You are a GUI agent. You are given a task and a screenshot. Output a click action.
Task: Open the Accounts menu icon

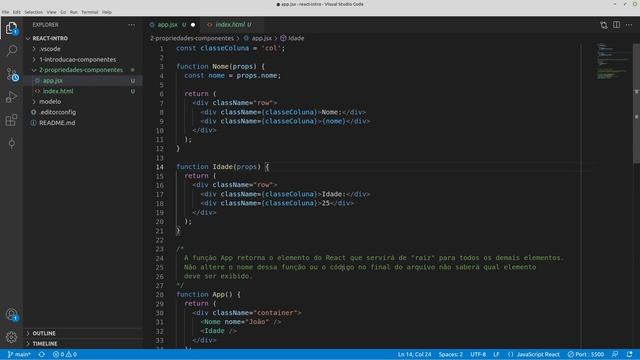[11, 314]
